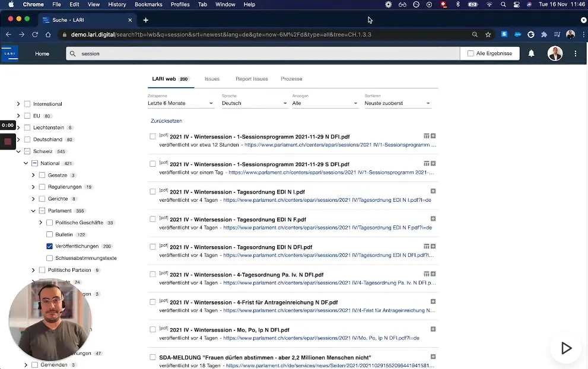Viewport: 588px width, 369px height.
Task: Bookmark this page with star icon
Action: 488,34
